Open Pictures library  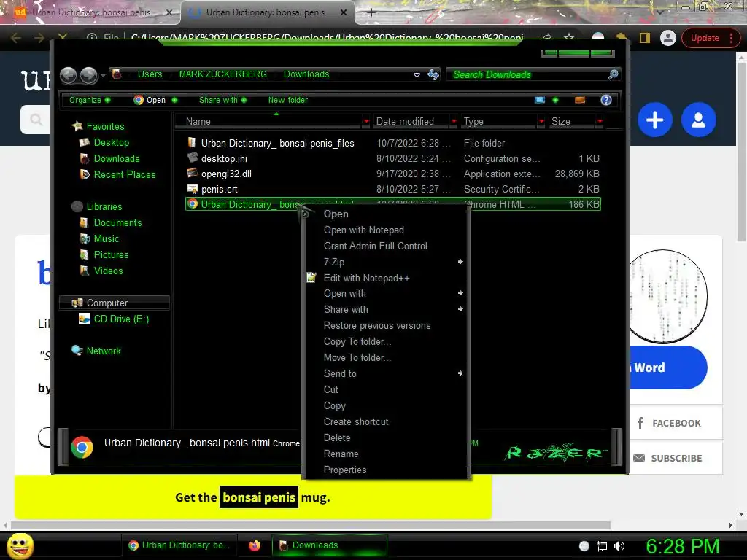(111, 254)
